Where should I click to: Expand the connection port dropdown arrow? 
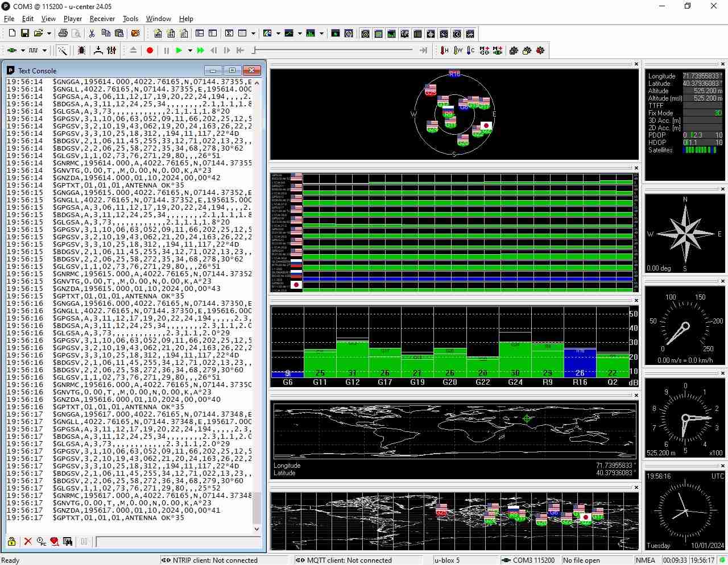click(x=23, y=51)
